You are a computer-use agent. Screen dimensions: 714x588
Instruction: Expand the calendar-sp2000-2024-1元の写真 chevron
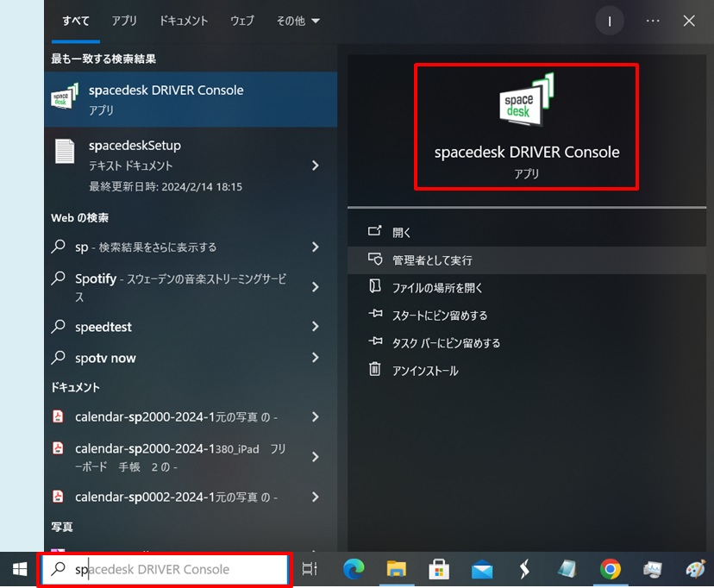[x=315, y=417]
